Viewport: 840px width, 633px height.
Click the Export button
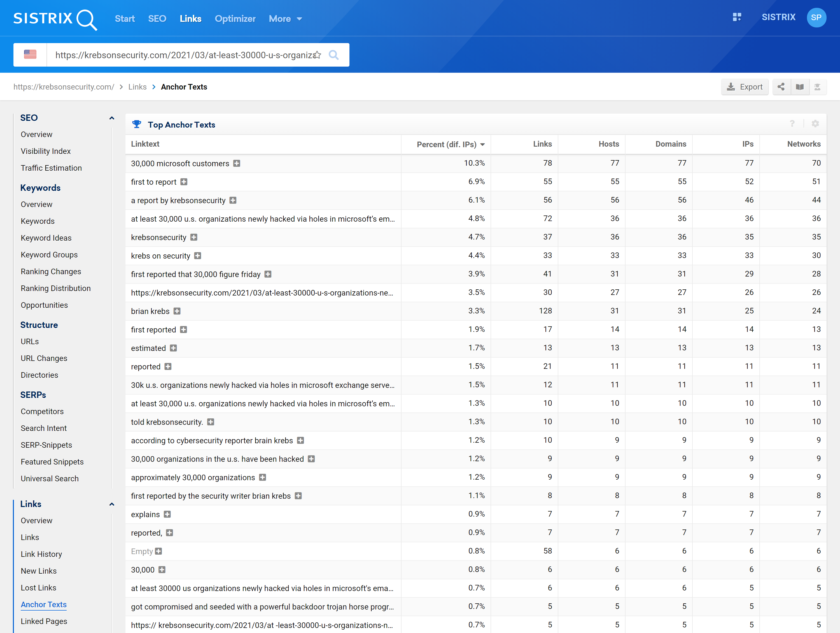(x=745, y=87)
